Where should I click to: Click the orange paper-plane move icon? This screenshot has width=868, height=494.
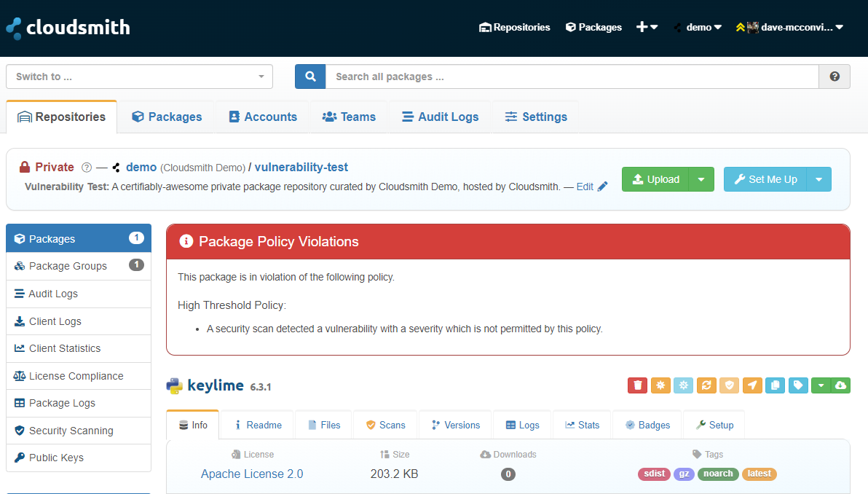[752, 385]
